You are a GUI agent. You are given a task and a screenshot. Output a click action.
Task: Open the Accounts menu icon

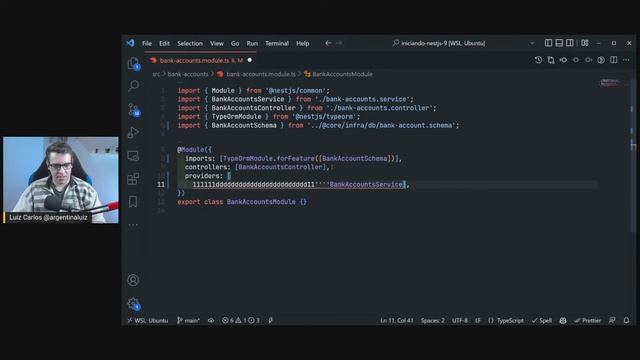pos(133,280)
